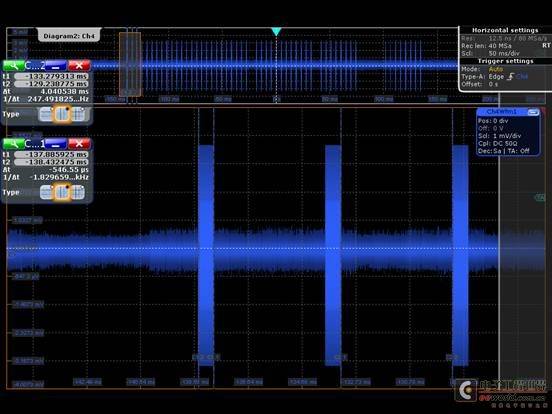This screenshot has height=414, width=552.
Task: Select combined cursor type in C…1 box
Action: tap(78, 193)
